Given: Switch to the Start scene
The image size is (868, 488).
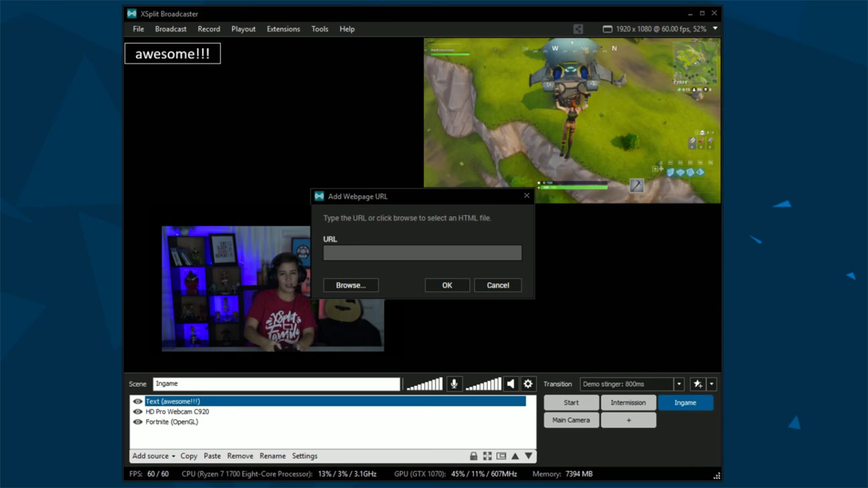Looking at the screenshot, I should point(572,403).
